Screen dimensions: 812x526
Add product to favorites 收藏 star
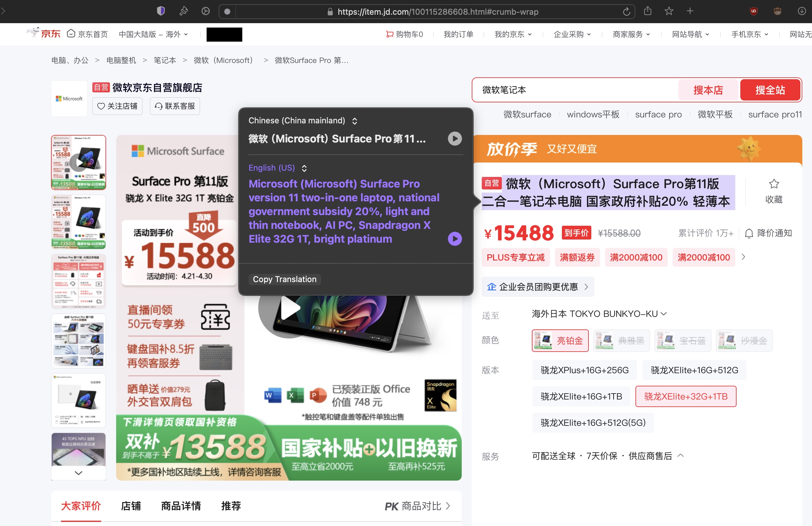tap(774, 191)
